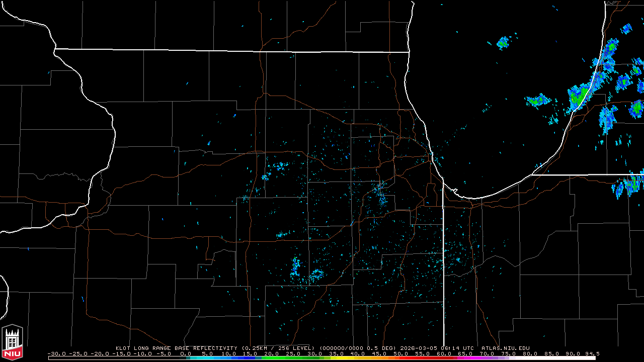Click the ring-shaped echo in the lower center
This screenshot has height=362, width=644.
point(316,275)
